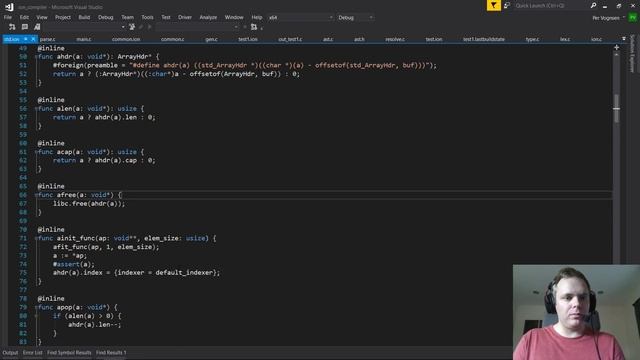Collapse the func ahdr code block
Image resolution: width=640 pixels, height=360 pixels.
click(36, 57)
